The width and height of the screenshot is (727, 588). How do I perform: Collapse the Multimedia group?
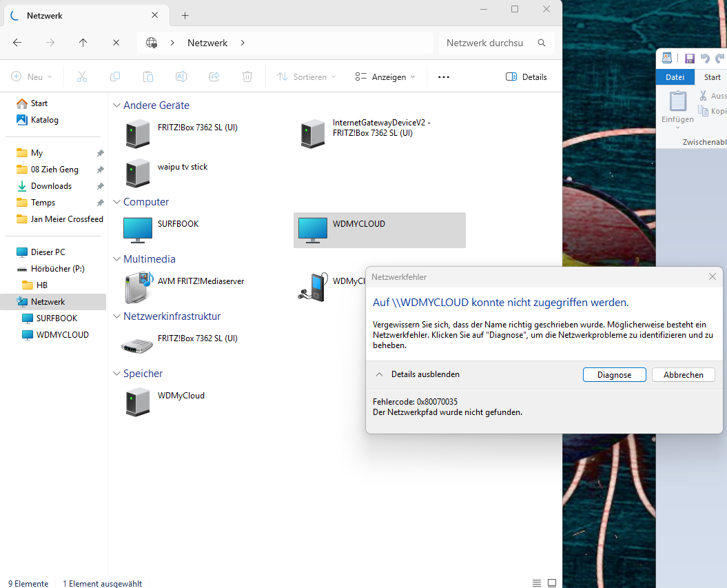[x=117, y=258]
